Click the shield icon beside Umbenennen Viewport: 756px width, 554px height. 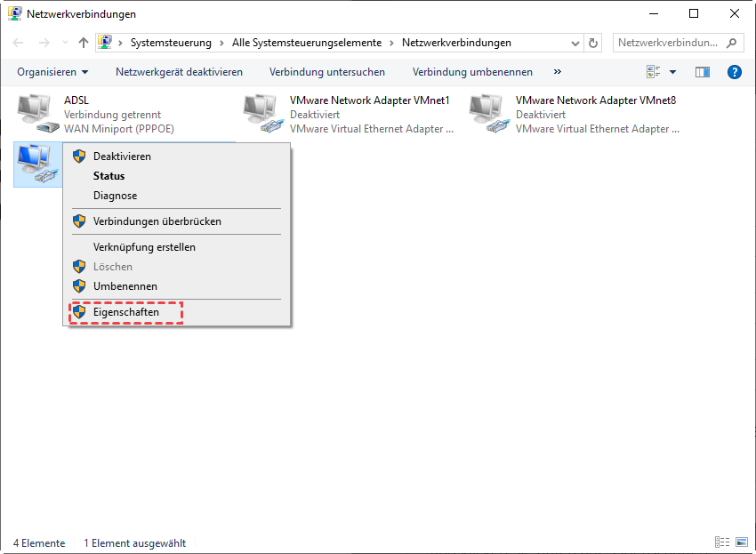point(79,286)
